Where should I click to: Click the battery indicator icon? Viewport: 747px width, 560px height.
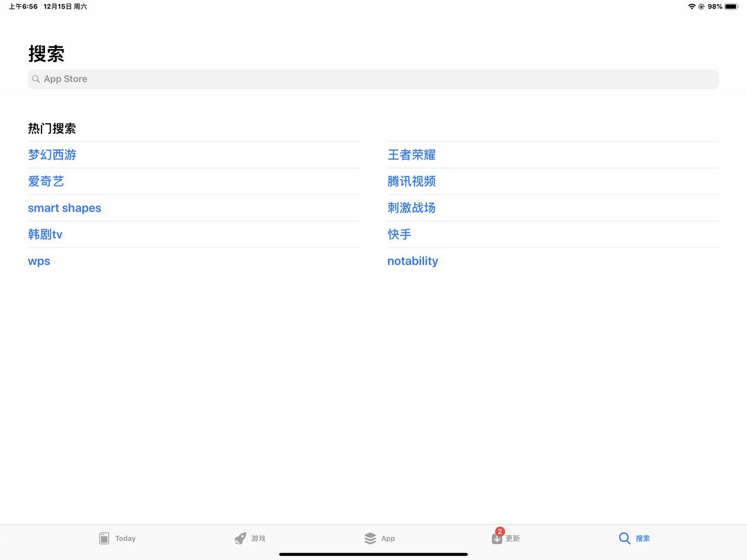[x=732, y=7]
